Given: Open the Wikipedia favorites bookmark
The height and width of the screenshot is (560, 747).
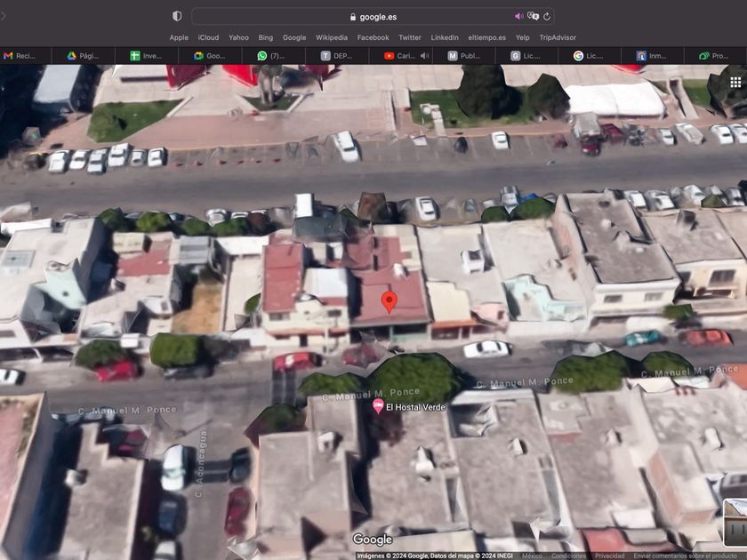Looking at the screenshot, I should [x=331, y=37].
